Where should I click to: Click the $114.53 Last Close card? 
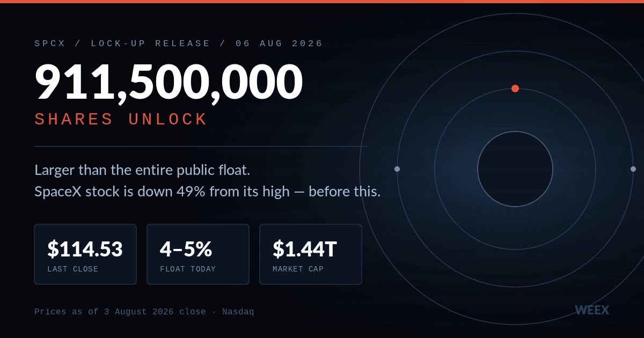[85, 254]
